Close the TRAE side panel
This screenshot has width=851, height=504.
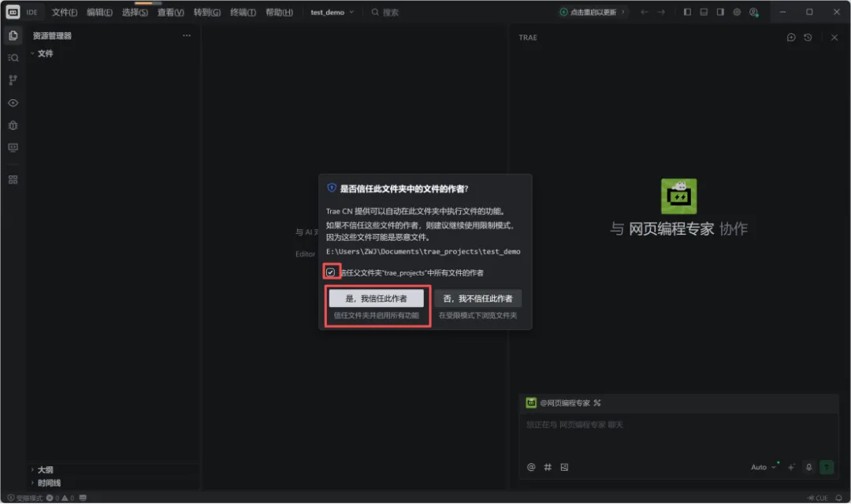point(834,38)
